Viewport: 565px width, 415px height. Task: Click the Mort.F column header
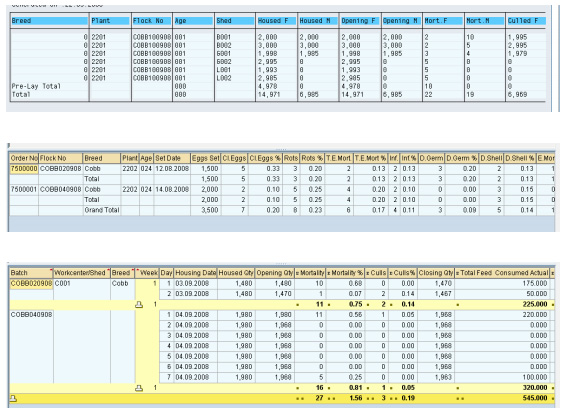[x=443, y=21]
